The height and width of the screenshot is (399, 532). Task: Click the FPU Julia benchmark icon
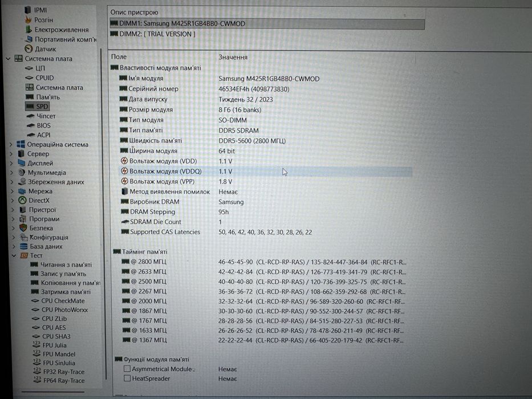[36, 345]
